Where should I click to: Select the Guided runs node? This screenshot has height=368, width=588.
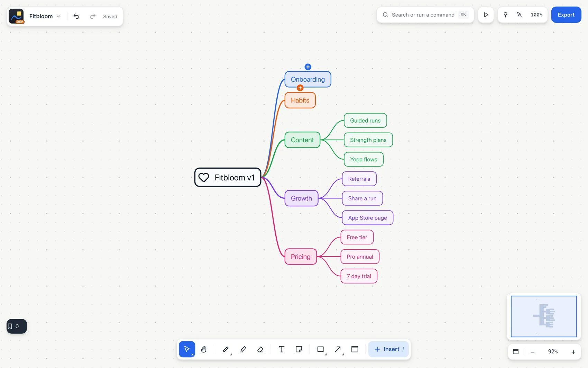[x=365, y=120]
